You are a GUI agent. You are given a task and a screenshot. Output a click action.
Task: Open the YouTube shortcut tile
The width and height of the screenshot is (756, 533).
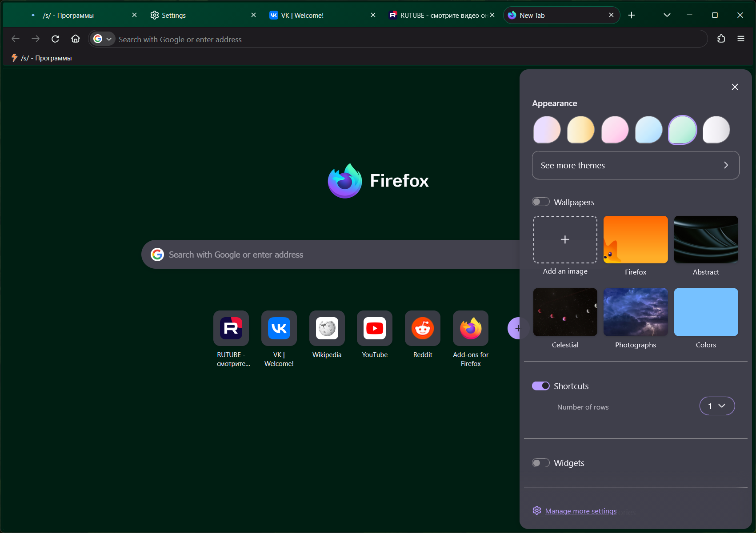375,328
